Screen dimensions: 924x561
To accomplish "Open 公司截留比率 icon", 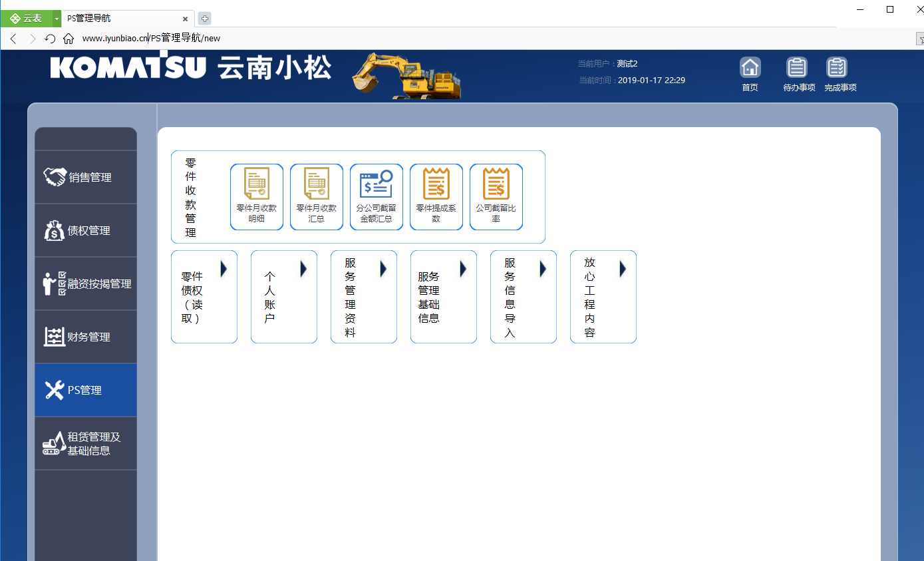I will [496, 197].
